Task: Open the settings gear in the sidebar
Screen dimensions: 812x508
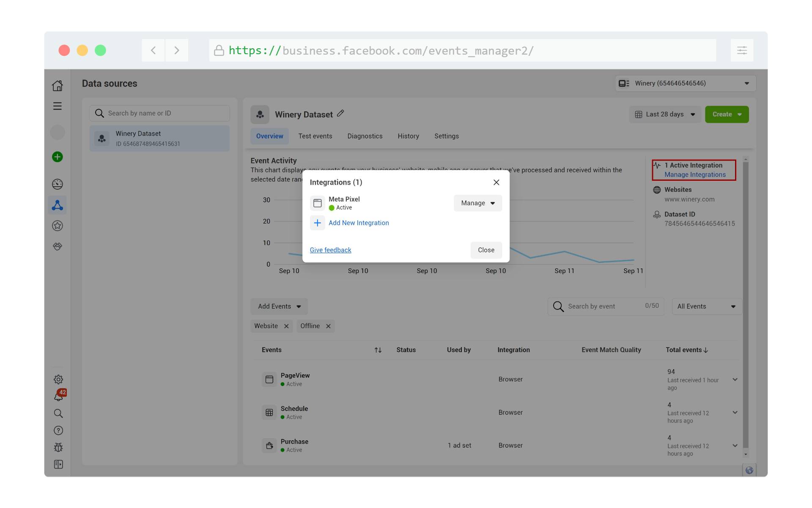Action: pyautogui.click(x=58, y=379)
